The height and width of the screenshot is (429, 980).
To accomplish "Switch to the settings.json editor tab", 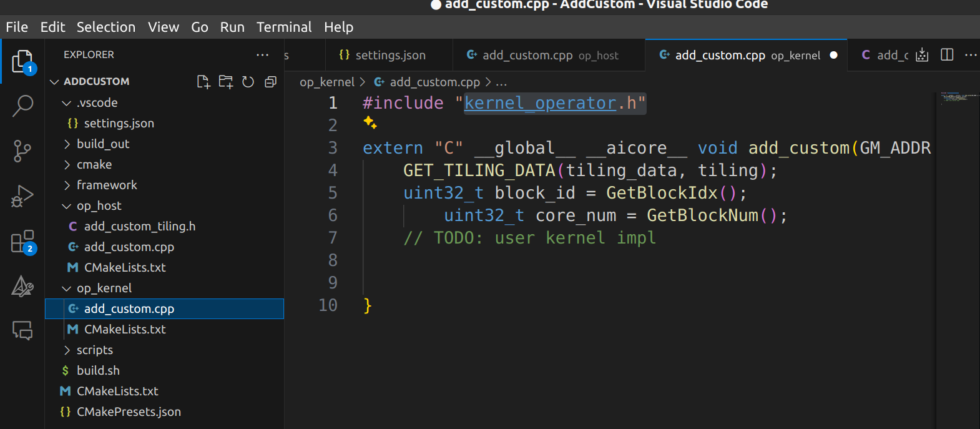I will point(390,55).
